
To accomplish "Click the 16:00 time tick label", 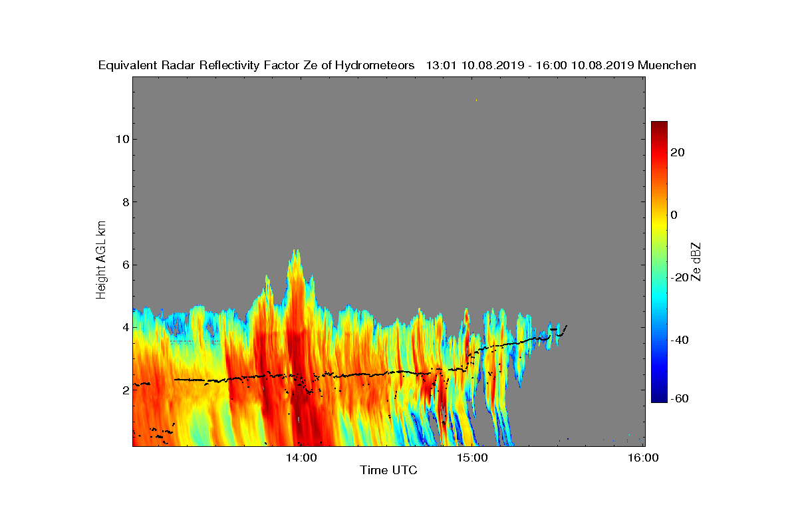I will 644,458.
